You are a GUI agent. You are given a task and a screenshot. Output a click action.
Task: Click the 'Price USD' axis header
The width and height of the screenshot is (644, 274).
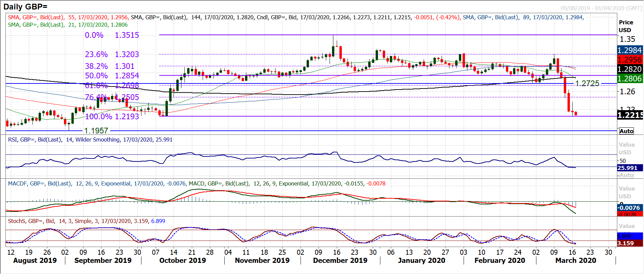626,26
